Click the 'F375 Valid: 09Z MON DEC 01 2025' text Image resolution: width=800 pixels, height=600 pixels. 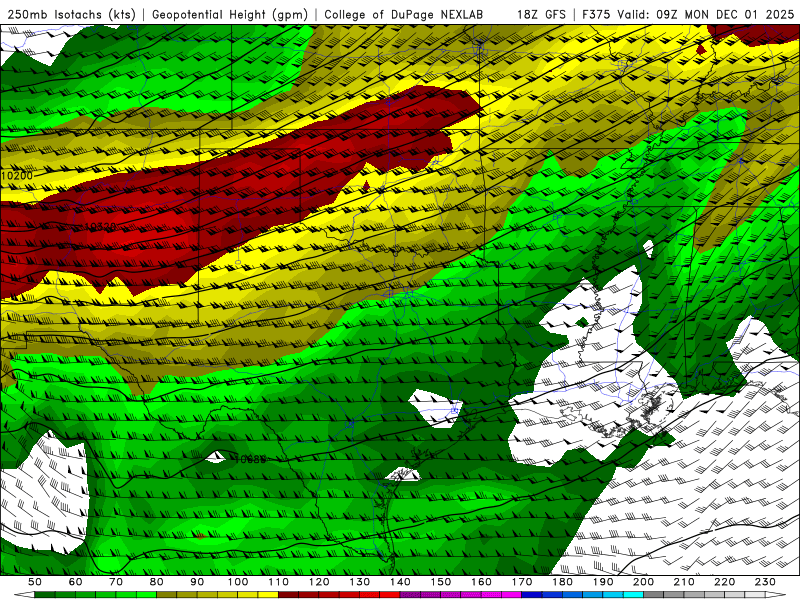point(688,14)
